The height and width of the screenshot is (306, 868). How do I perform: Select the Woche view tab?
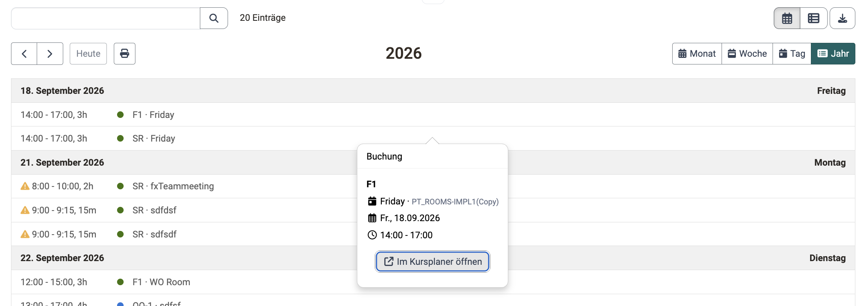click(x=747, y=53)
